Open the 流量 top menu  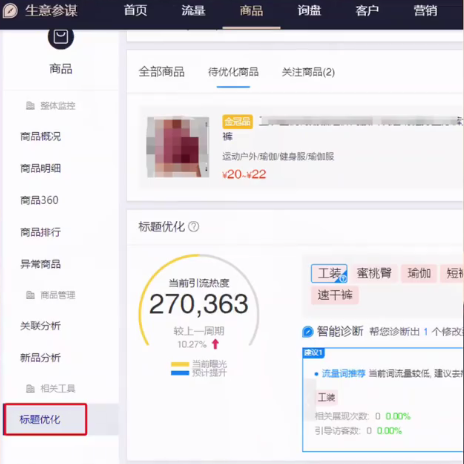click(193, 11)
